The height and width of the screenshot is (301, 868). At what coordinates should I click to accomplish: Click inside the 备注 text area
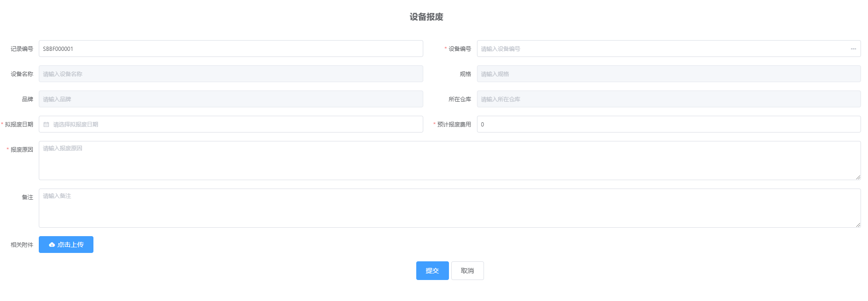448,208
